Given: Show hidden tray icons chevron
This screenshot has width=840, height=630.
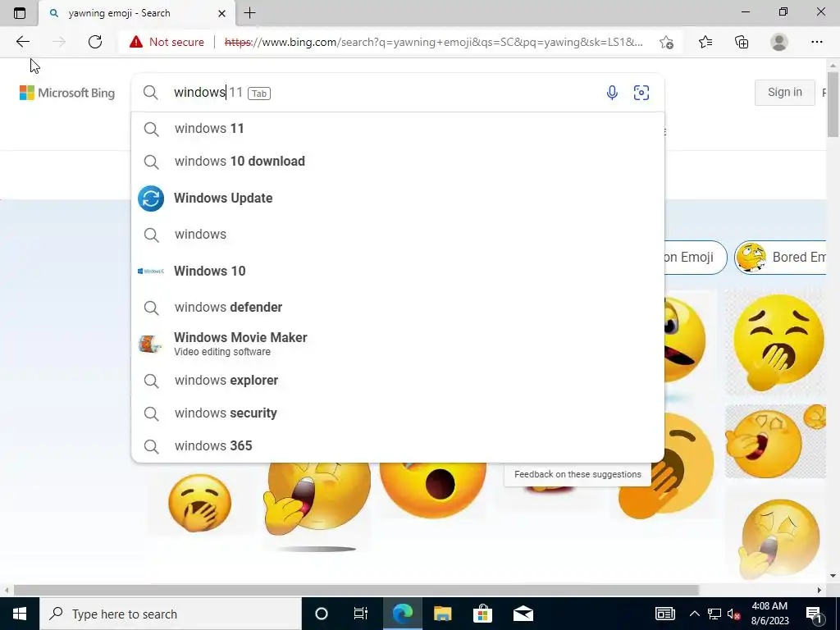Looking at the screenshot, I should point(694,614).
